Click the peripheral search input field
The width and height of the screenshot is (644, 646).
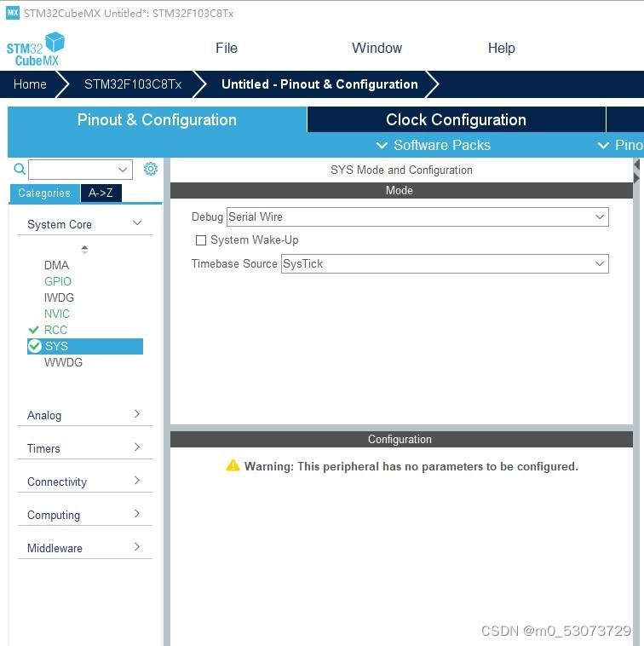(80, 170)
